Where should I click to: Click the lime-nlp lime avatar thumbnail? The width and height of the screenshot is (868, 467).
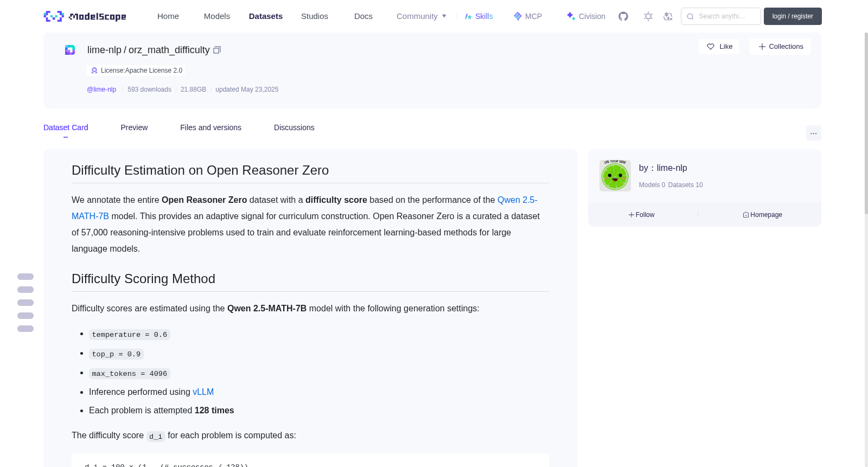click(615, 176)
